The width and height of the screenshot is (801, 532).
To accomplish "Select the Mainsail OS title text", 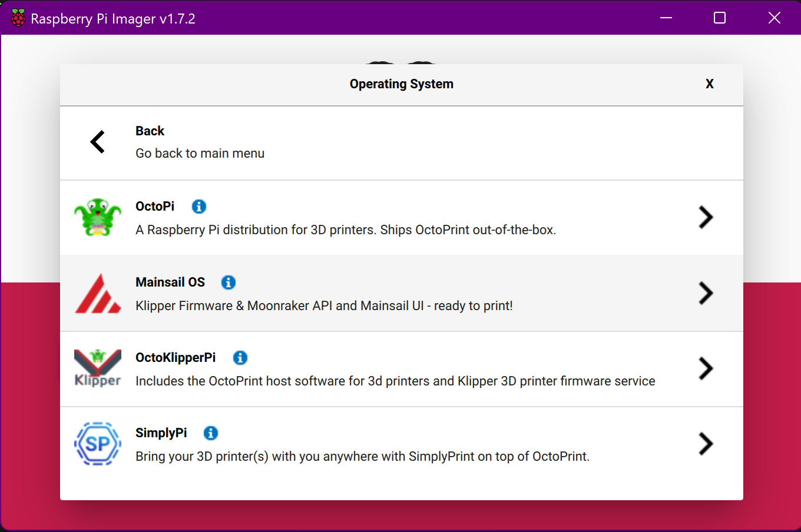I will pyautogui.click(x=170, y=282).
